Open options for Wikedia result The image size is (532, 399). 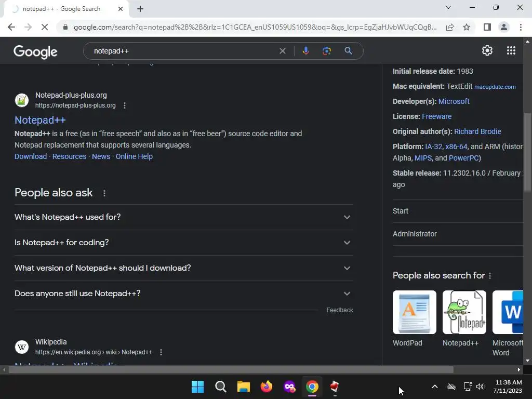[x=161, y=352]
